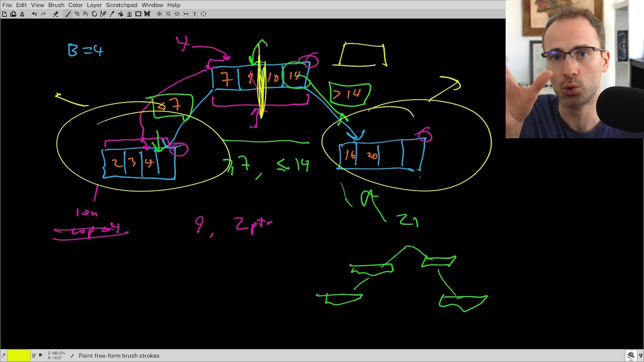Click the edit brush settings icon in status bar
This screenshot has height=362, width=644.
click(x=34, y=355)
